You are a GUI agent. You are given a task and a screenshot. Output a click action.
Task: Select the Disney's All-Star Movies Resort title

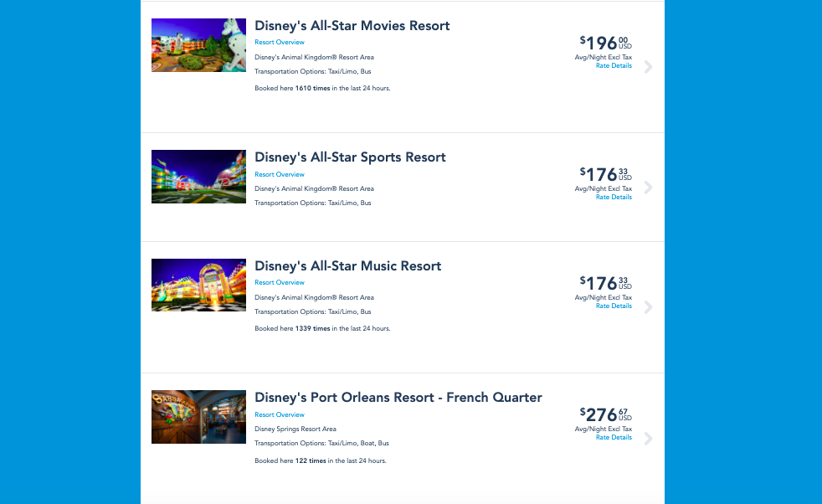click(x=352, y=26)
